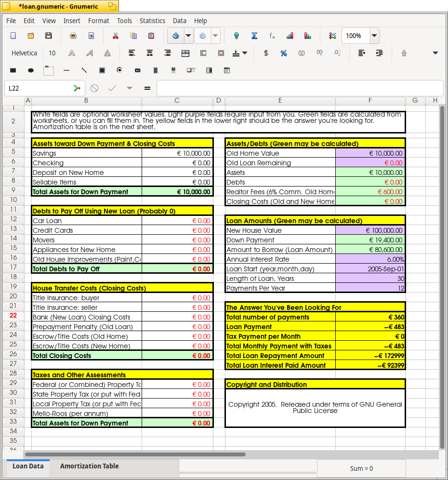The image size is (448, 480).
Task: Open the function wizard fx icon
Action: (x=272, y=36)
